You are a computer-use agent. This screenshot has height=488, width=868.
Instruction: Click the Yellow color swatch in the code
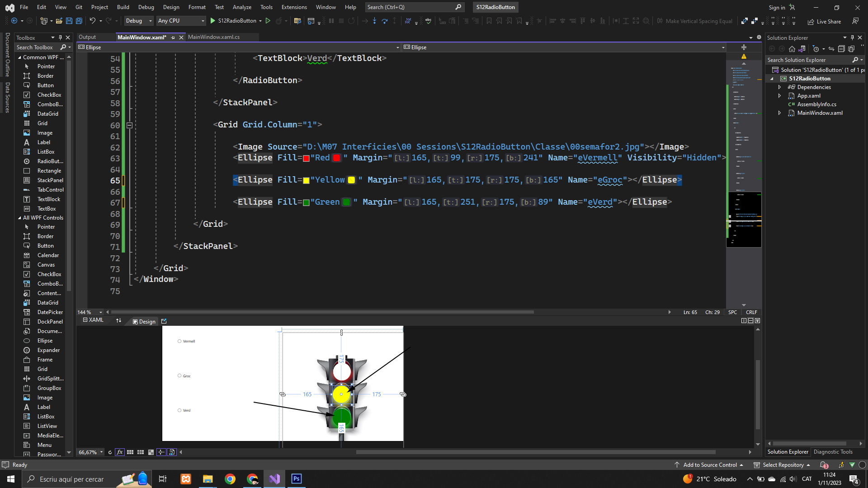[351, 180]
